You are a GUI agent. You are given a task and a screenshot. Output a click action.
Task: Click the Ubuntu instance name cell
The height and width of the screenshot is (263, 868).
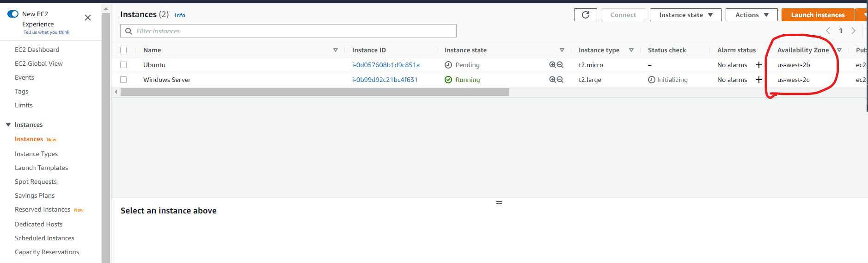154,65
